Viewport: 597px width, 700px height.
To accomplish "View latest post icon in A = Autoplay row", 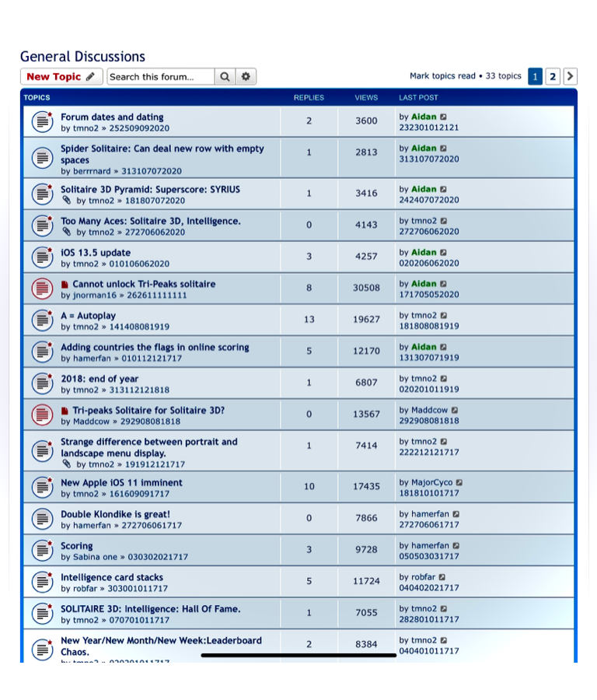I will [444, 316].
